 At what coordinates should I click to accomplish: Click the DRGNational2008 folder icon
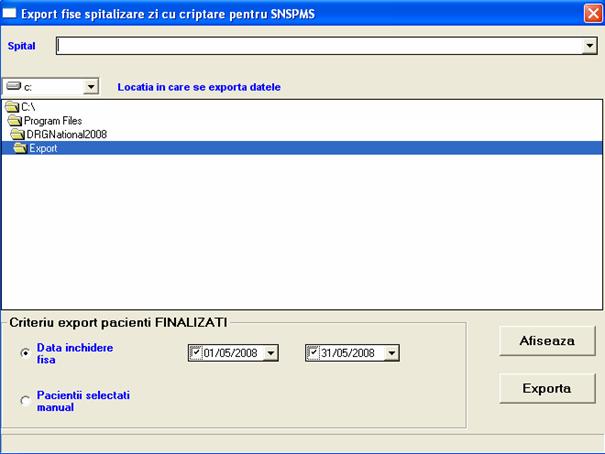coord(17,134)
